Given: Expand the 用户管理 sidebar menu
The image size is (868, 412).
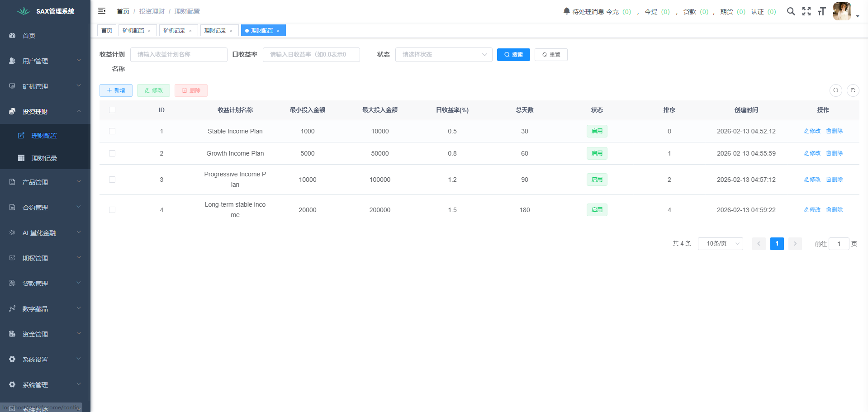Looking at the screenshot, I should [45, 61].
